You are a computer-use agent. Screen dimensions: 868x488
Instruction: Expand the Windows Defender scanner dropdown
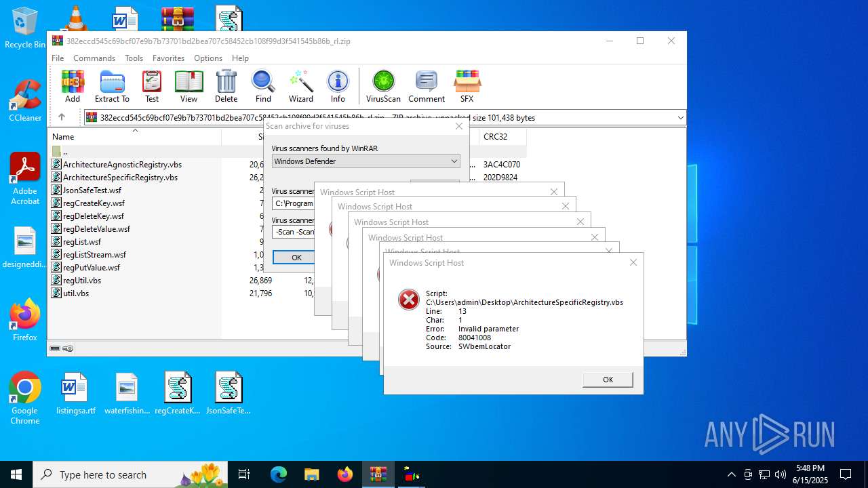pos(454,161)
